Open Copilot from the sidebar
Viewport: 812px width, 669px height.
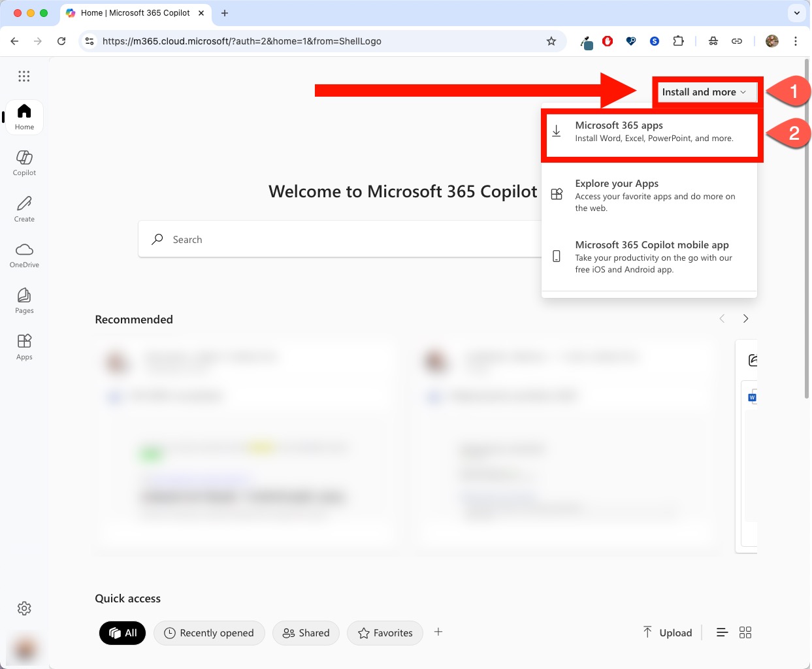pos(24,163)
